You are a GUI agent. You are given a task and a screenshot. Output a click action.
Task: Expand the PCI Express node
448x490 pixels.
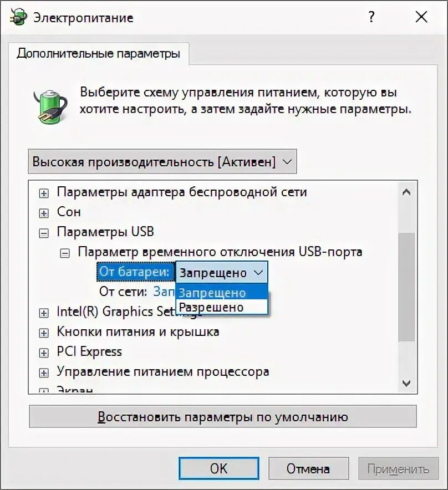coord(44,353)
